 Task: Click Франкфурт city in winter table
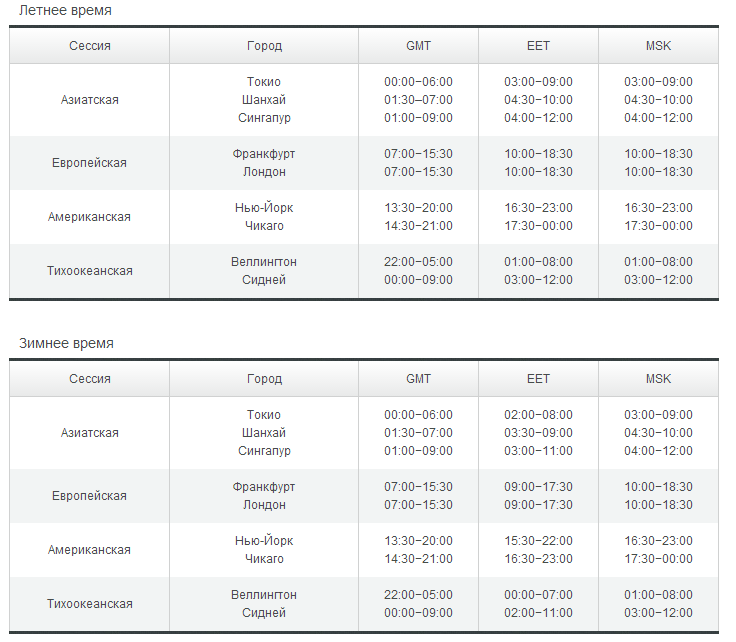click(264, 487)
